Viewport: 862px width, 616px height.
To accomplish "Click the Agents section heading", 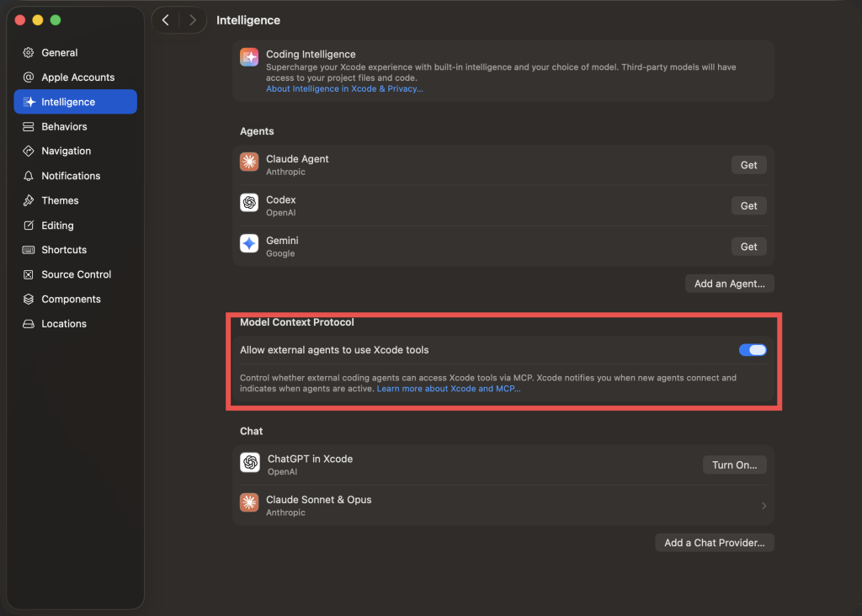I will click(257, 131).
